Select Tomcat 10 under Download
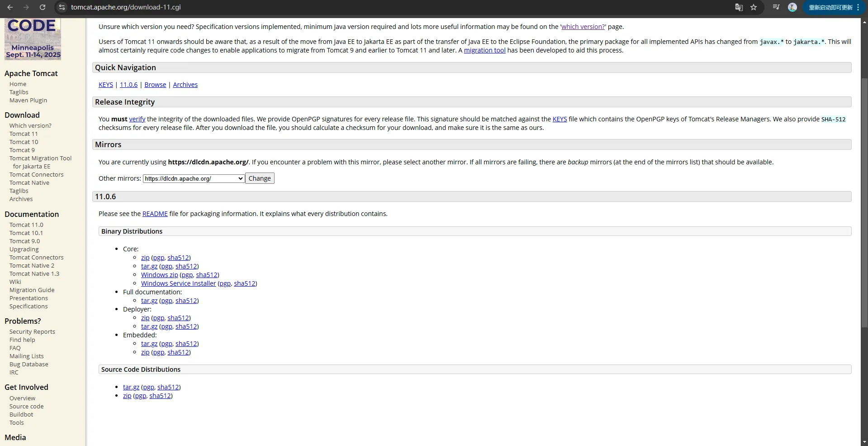 [24, 142]
